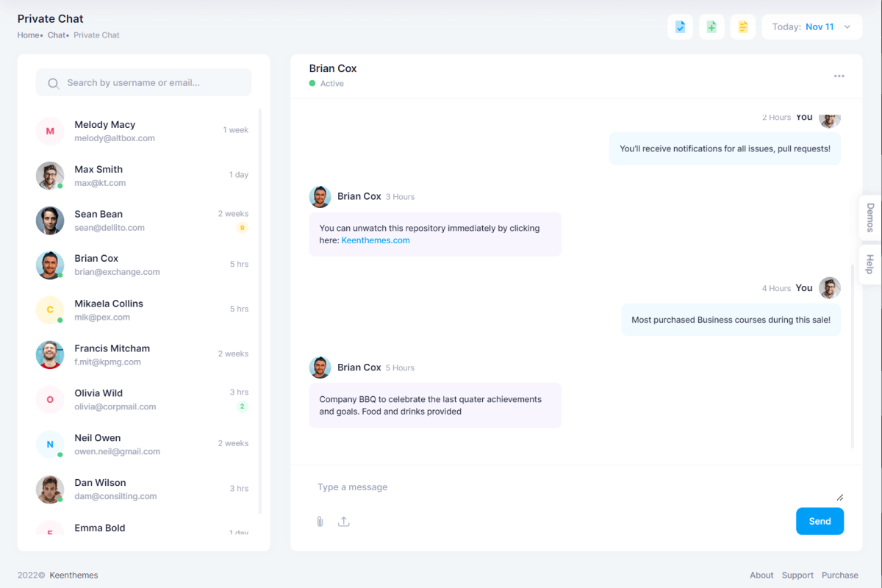This screenshot has height=588, width=882.
Task: Focus the username or email search field
Action: pos(154,83)
